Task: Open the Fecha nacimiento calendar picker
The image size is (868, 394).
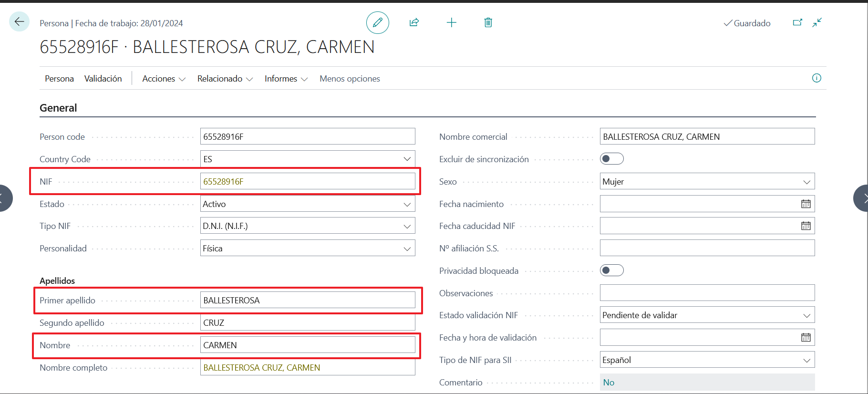Action: [806, 204]
